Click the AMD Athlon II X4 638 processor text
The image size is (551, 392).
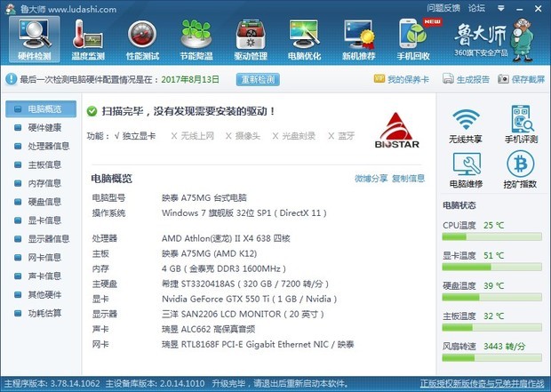click(x=226, y=239)
